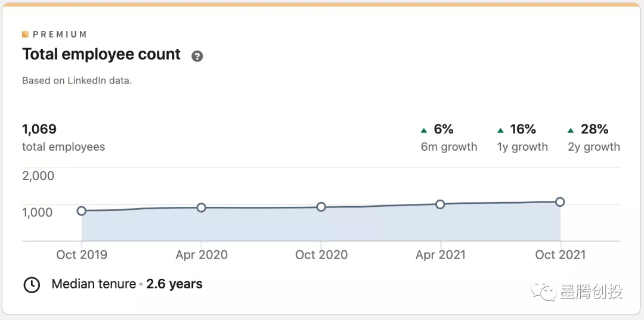644x320 pixels.
Task: Click the gold Premium badge icon
Action: coord(26,35)
